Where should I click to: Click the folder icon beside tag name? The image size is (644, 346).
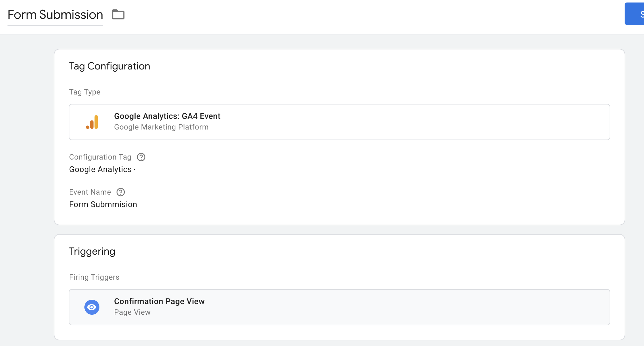(x=118, y=14)
